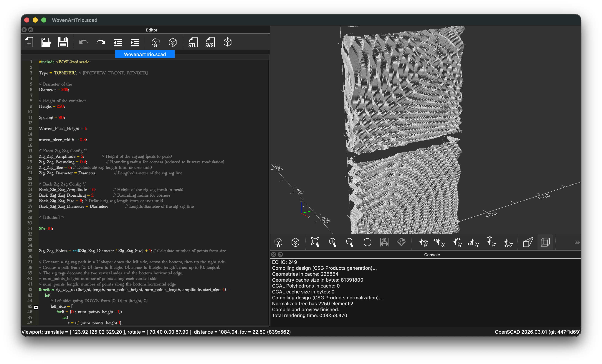Select the WovenArtTrio.scad editor tab

(145, 54)
